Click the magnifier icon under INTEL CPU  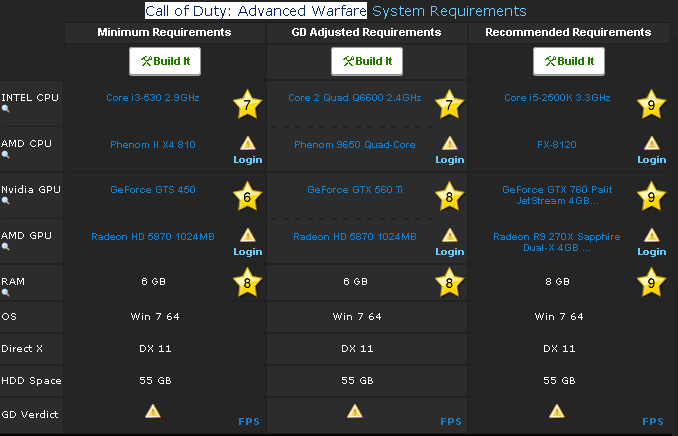pyautogui.click(x=5, y=109)
